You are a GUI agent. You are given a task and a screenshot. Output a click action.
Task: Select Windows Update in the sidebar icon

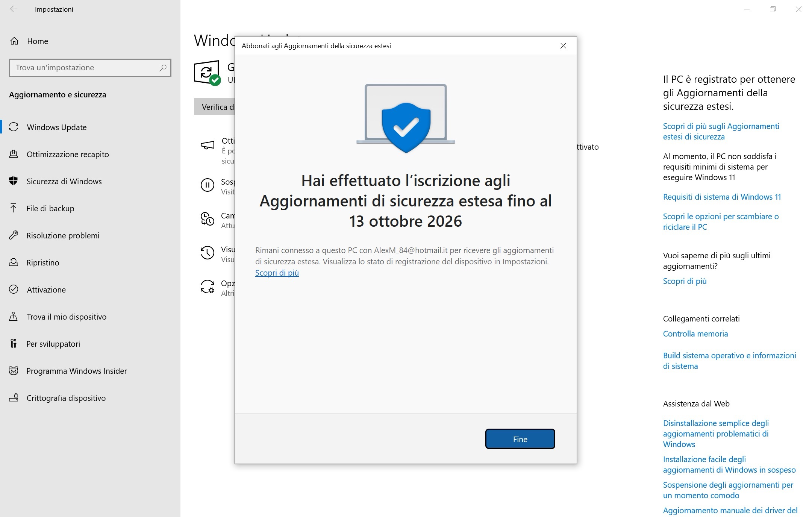point(14,127)
